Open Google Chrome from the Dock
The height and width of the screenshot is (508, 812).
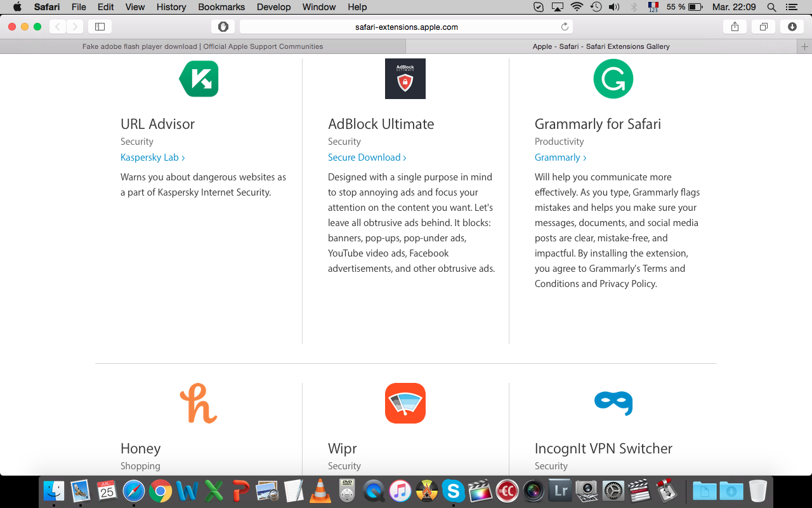coord(160,491)
